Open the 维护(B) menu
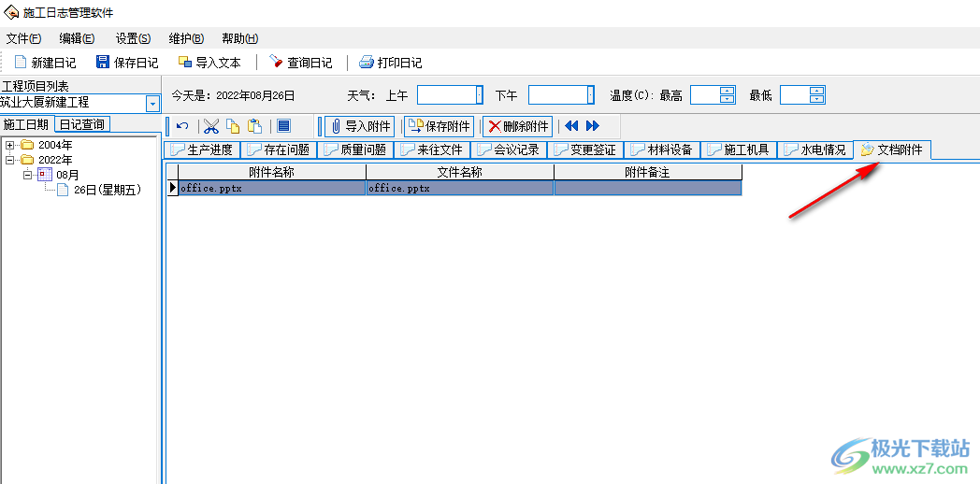 [x=186, y=38]
